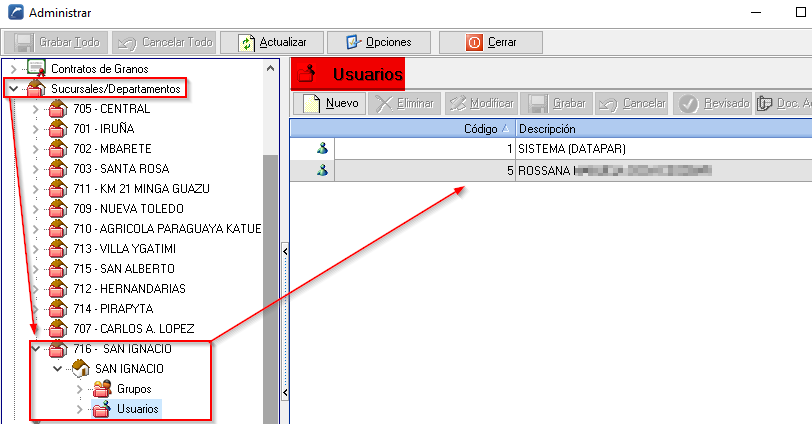Viewport: 812px width, 424px height.
Task: Click the Eliminar toolbar button
Action: coord(404,104)
